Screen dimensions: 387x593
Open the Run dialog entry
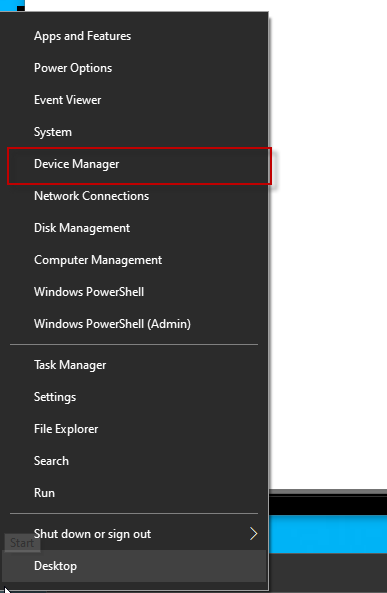click(134, 493)
